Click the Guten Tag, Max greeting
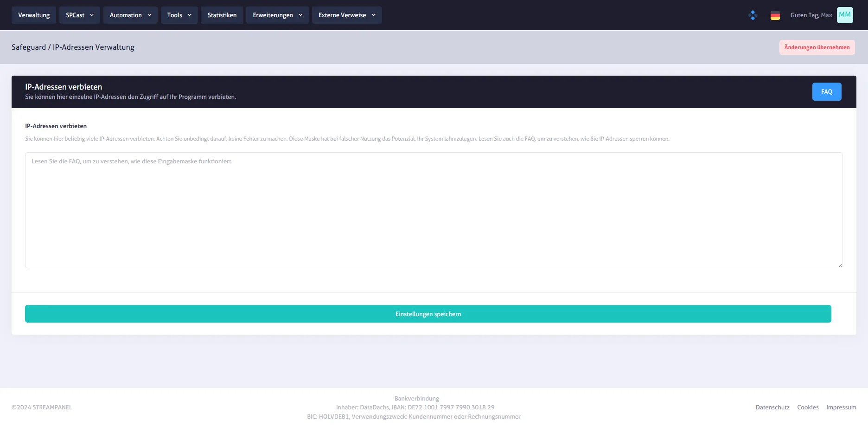This screenshot has width=868, height=427. (811, 15)
